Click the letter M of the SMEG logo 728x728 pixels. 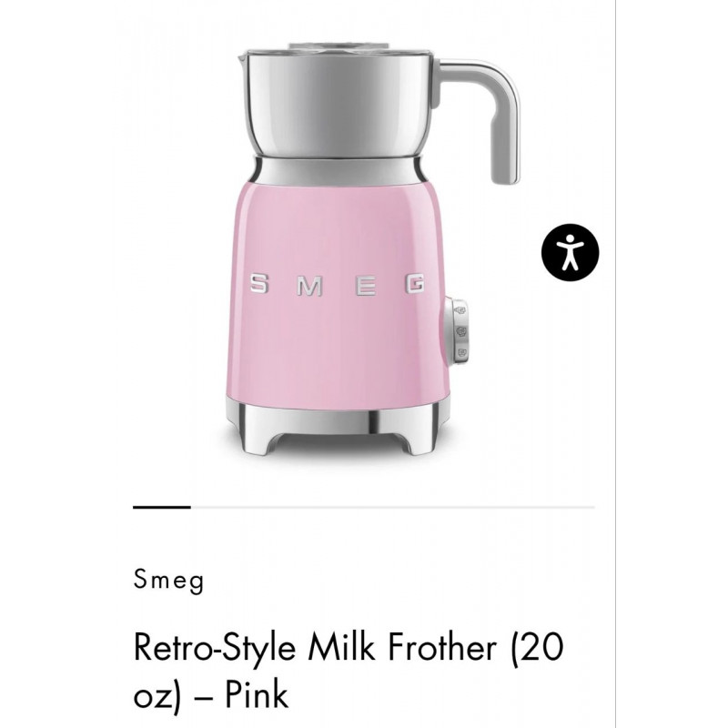tap(310, 287)
